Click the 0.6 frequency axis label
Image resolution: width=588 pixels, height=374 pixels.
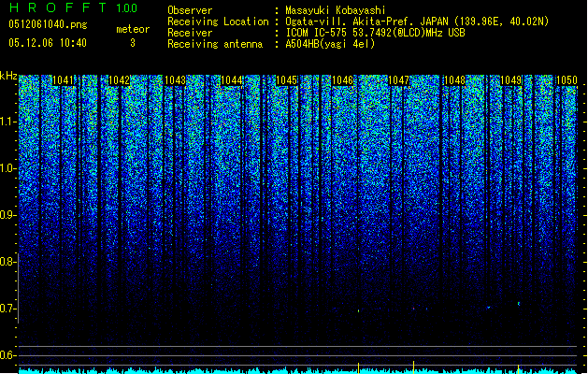tap(7, 355)
